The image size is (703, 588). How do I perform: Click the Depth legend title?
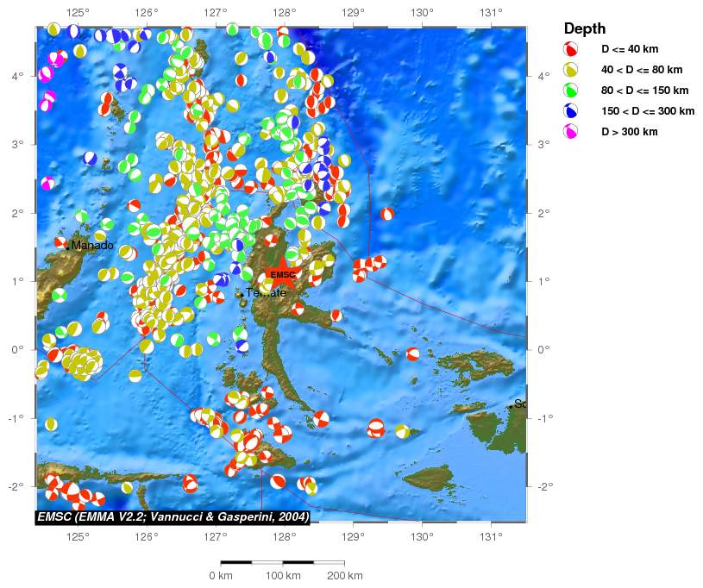585,29
